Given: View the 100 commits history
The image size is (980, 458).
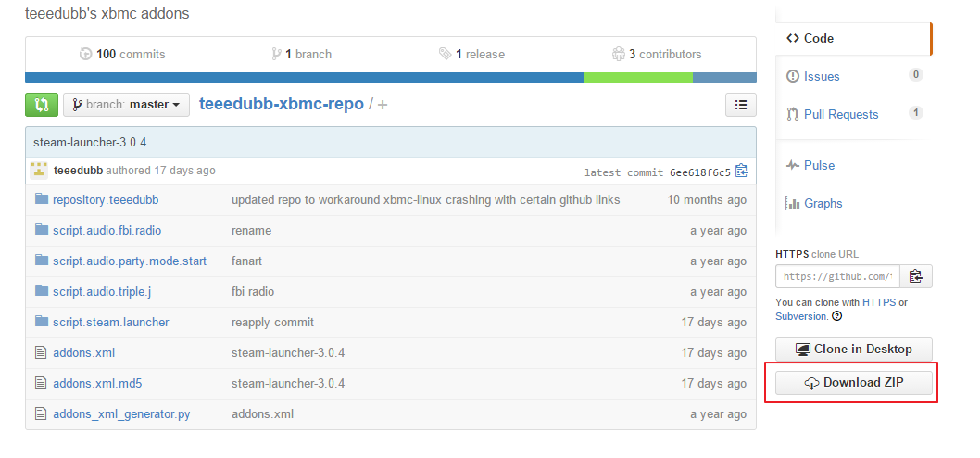Looking at the screenshot, I should (x=122, y=55).
